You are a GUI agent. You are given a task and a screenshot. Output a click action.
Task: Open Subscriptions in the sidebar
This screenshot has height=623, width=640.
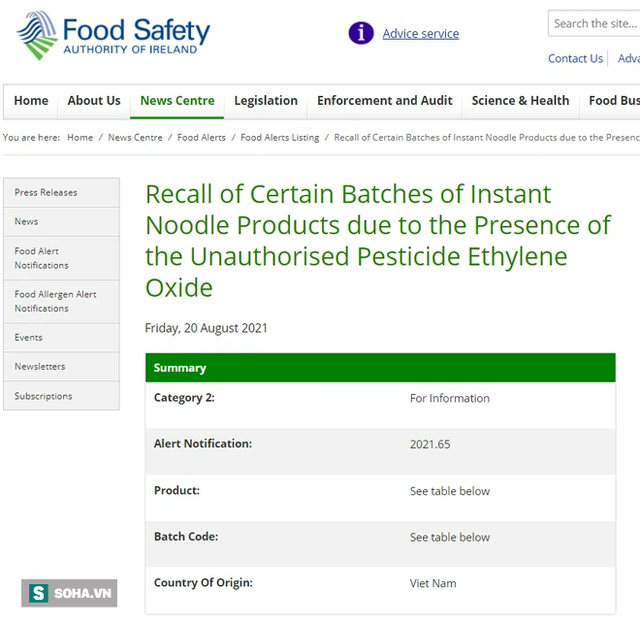click(44, 396)
